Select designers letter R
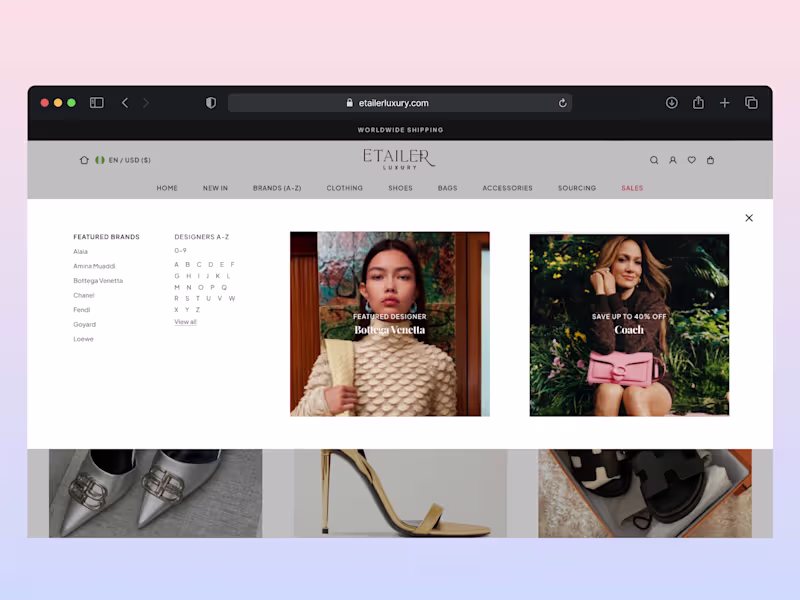800x600 pixels. tap(177, 298)
